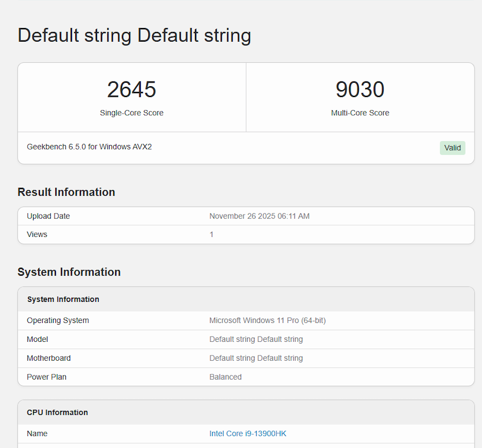
Task: Select the 2645 single-core score number
Action: (132, 90)
